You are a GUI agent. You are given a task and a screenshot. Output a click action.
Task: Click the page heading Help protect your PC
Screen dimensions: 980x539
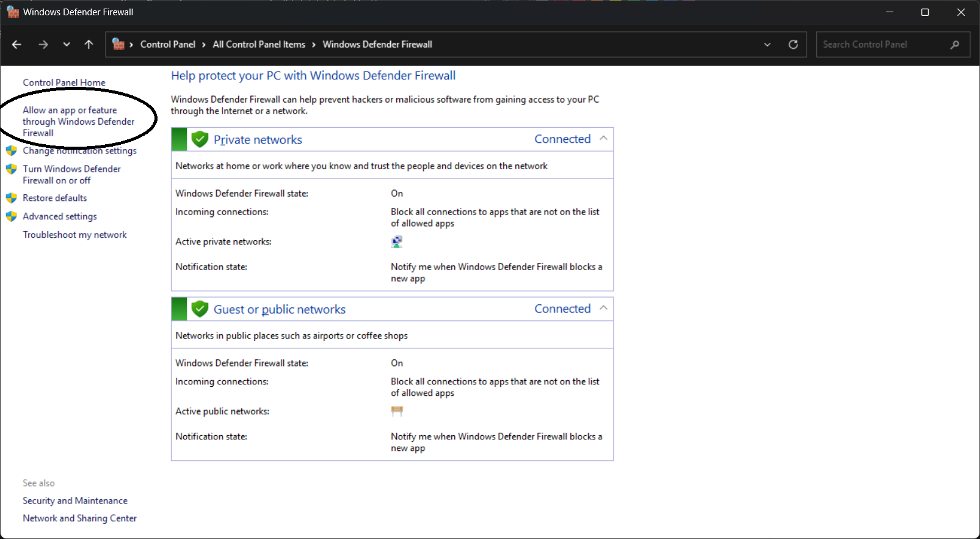pyautogui.click(x=313, y=76)
